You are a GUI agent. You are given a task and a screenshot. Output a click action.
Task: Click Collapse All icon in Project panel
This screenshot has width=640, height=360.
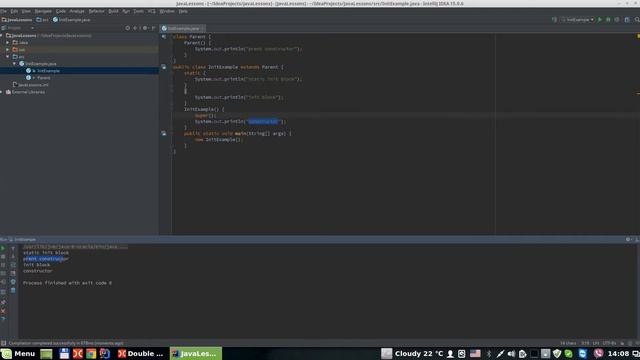point(136,28)
